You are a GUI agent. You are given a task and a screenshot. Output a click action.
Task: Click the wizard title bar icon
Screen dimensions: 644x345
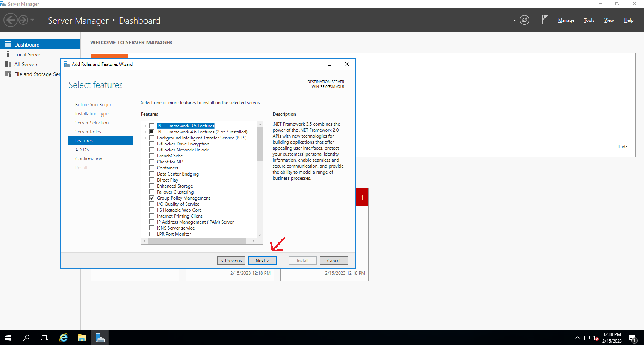click(x=67, y=64)
